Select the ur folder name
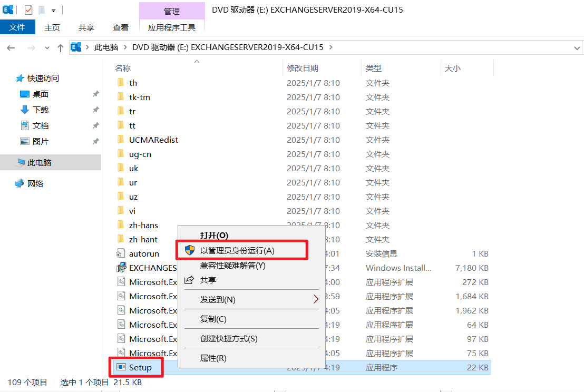Viewport: 584px width, 392px height. [133, 182]
